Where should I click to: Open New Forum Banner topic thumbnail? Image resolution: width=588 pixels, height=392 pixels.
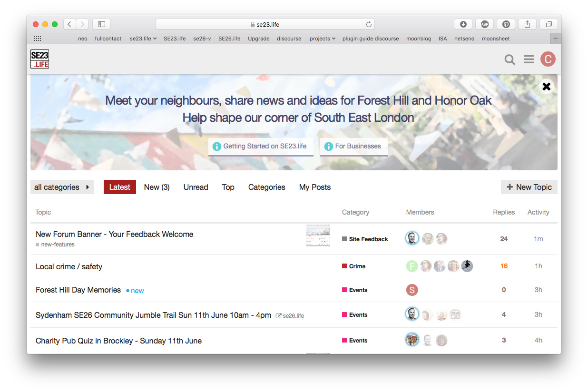pyautogui.click(x=318, y=236)
